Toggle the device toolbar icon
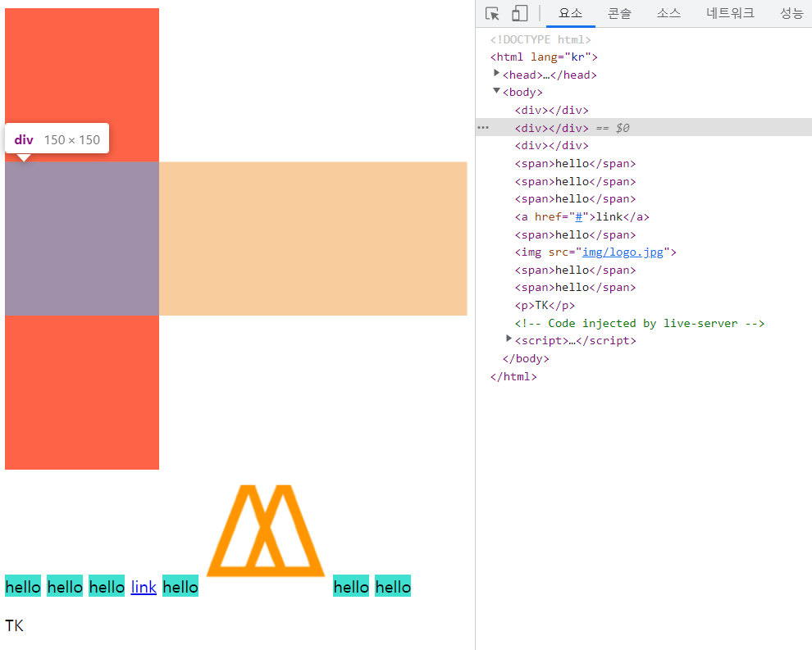 coord(519,13)
